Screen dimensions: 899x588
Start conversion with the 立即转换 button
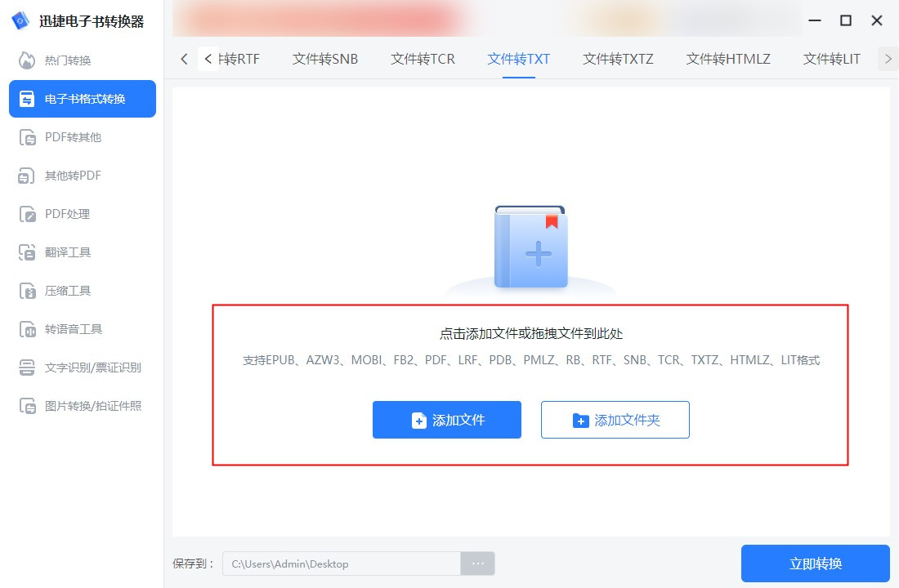[816, 563]
